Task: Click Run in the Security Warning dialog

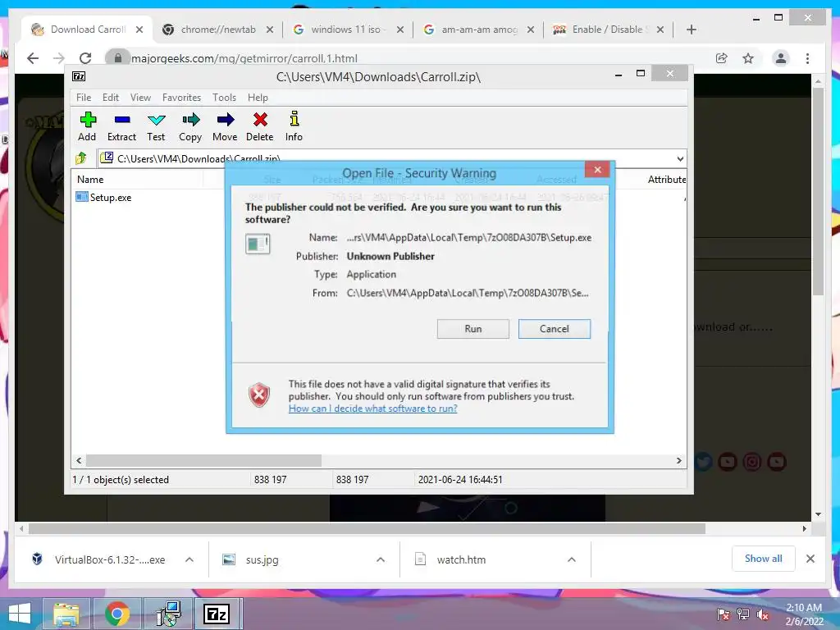Action: pos(473,329)
